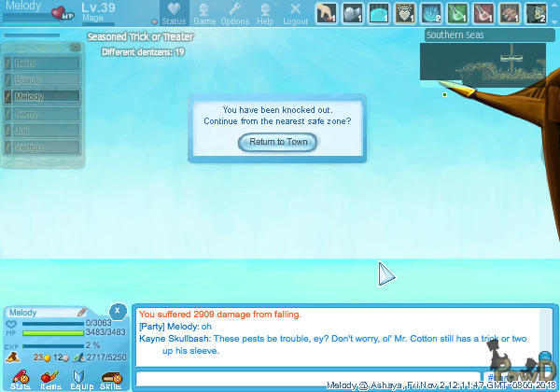Close the character status panel
The image size is (560, 392).
click(x=117, y=311)
